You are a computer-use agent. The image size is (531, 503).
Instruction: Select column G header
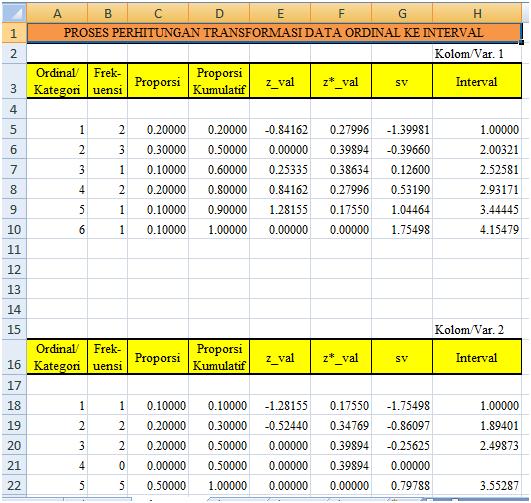click(402, 14)
